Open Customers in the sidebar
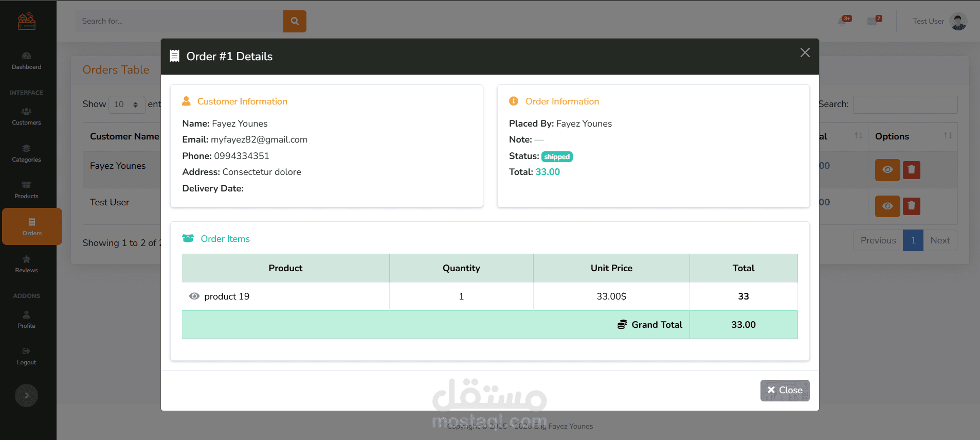This screenshot has height=440, width=980. [27, 116]
